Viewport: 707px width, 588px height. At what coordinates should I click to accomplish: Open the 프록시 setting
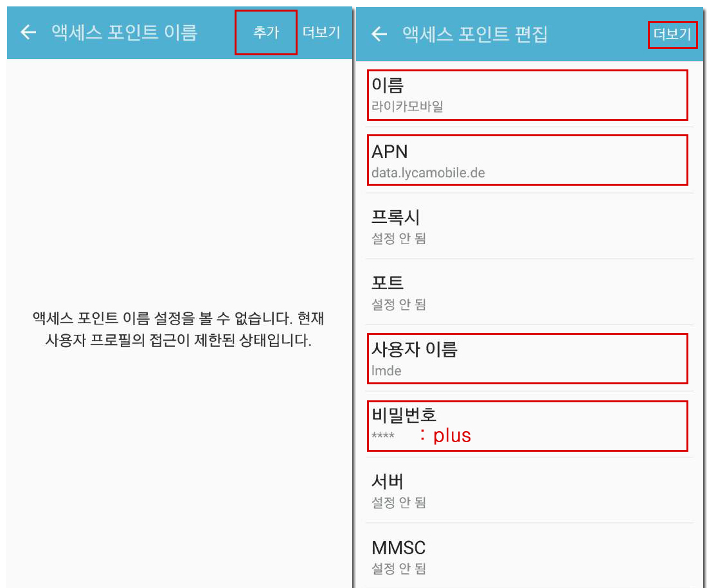click(x=530, y=226)
